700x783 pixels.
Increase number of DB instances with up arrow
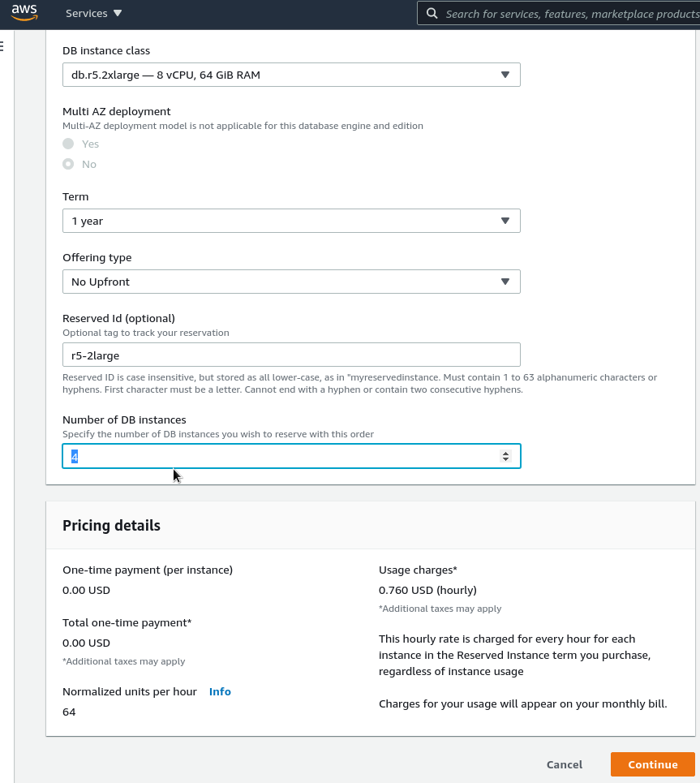[x=506, y=453]
